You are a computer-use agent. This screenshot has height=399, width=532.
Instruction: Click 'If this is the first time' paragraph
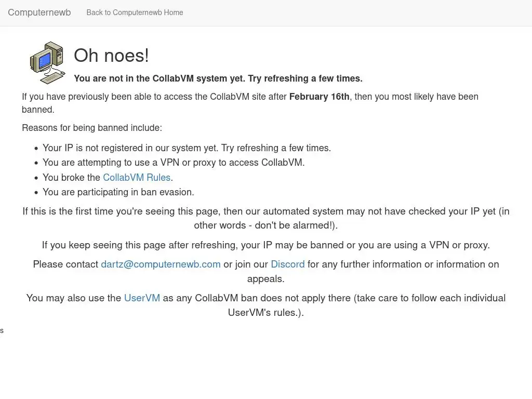(266, 218)
